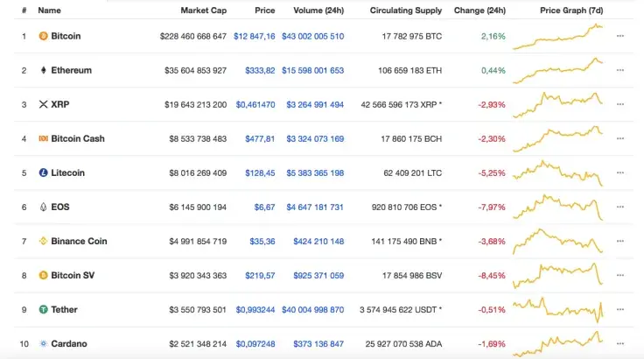This screenshot has width=644, height=359.
Task: Sort by Market Cap column header
Action: tap(203, 11)
